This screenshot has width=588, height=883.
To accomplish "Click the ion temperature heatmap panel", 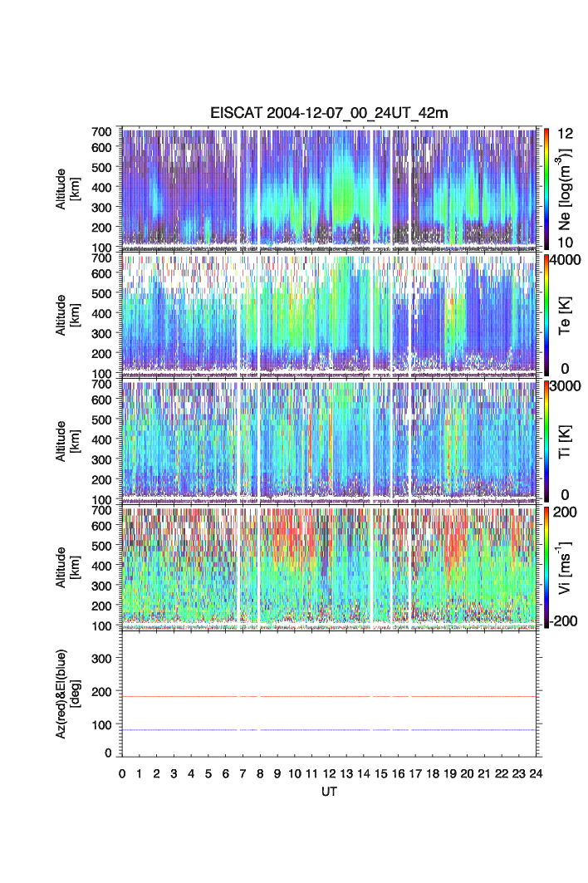I will pos(329,439).
